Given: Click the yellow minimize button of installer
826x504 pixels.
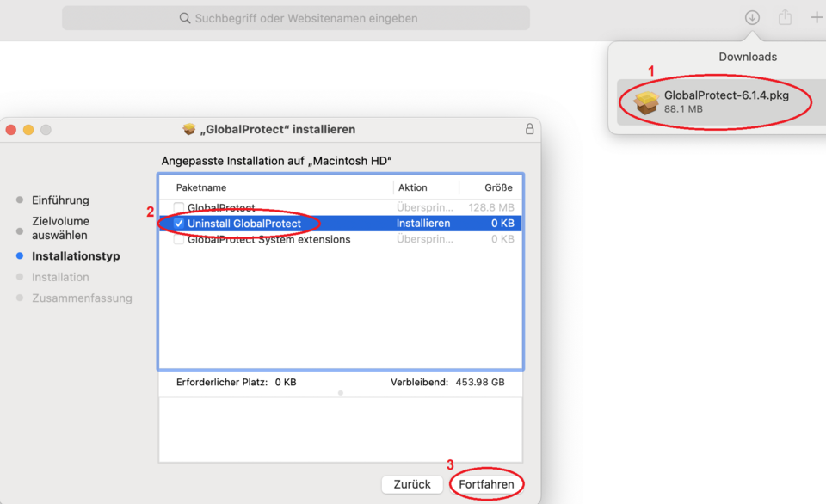Looking at the screenshot, I should pyautogui.click(x=28, y=130).
